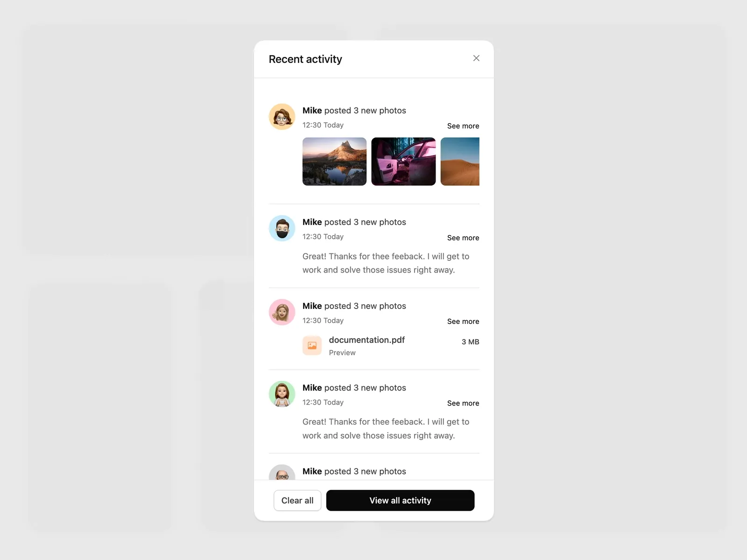Click Preview under documentation.pdf

(x=342, y=353)
